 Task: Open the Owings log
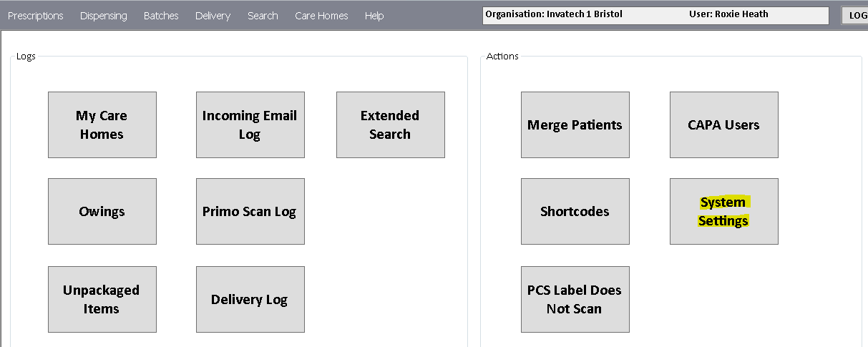coord(102,211)
